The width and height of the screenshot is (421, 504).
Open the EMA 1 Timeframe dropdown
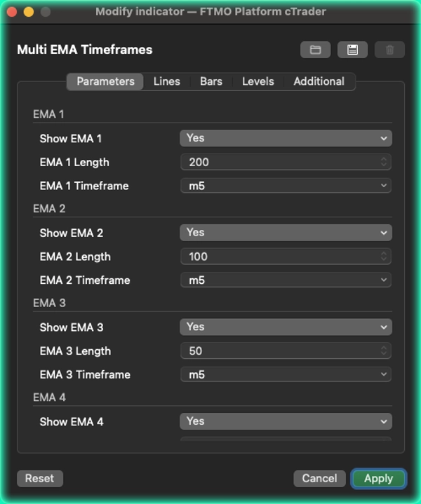tap(286, 186)
